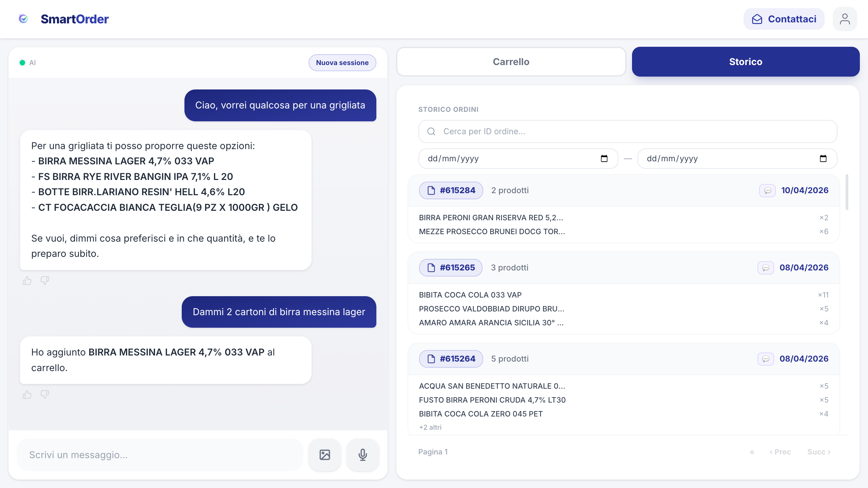The height and width of the screenshot is (488, 868).
Task: Select ACQUA SAN BENEDETTO NATURALE row
Action: (x=624, y=386)
